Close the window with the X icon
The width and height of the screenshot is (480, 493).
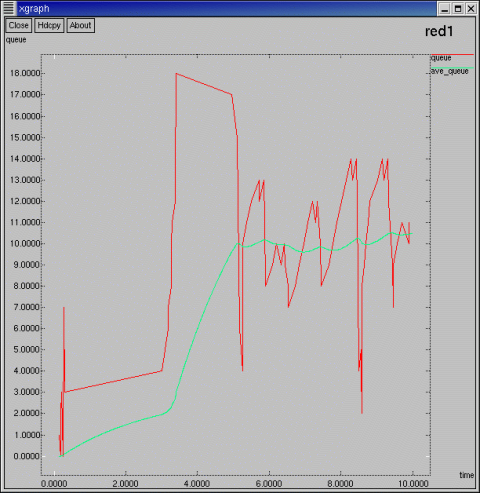(471, 8)
